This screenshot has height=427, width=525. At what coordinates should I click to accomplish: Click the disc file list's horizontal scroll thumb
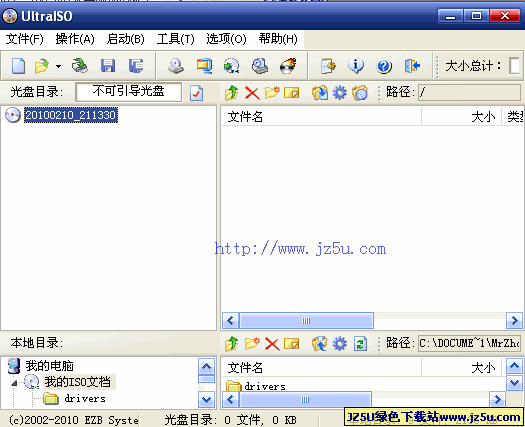306,321
